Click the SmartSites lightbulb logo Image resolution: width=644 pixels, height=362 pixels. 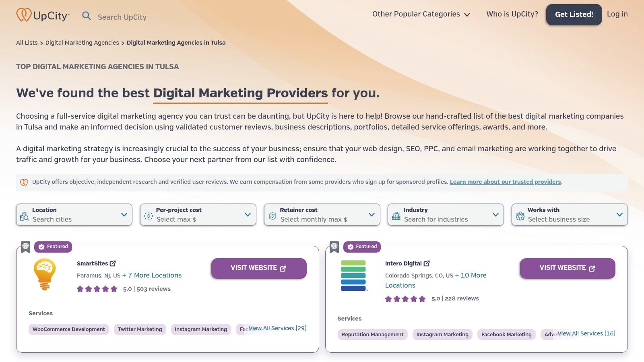click(45, 274)
